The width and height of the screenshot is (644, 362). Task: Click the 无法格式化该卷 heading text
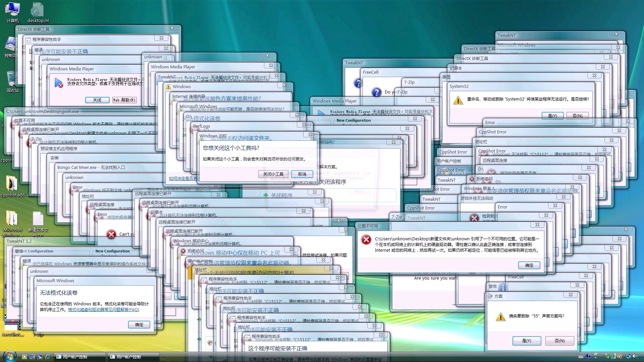click(x=59, y=293)
